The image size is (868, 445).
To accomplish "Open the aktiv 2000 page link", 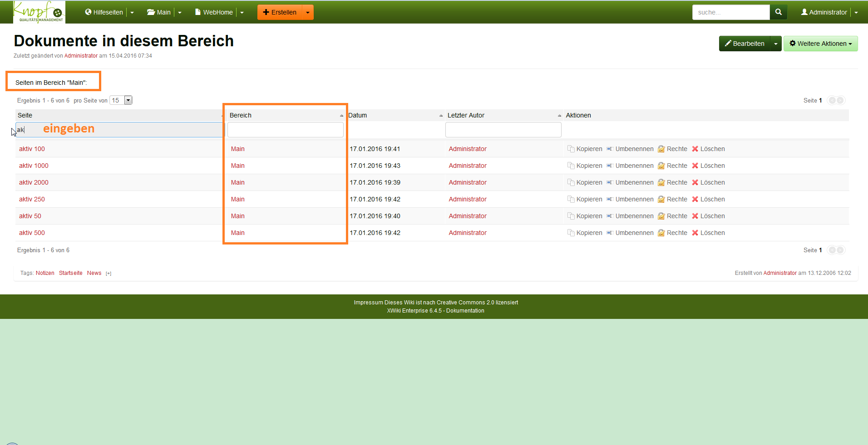I will 34,182.
